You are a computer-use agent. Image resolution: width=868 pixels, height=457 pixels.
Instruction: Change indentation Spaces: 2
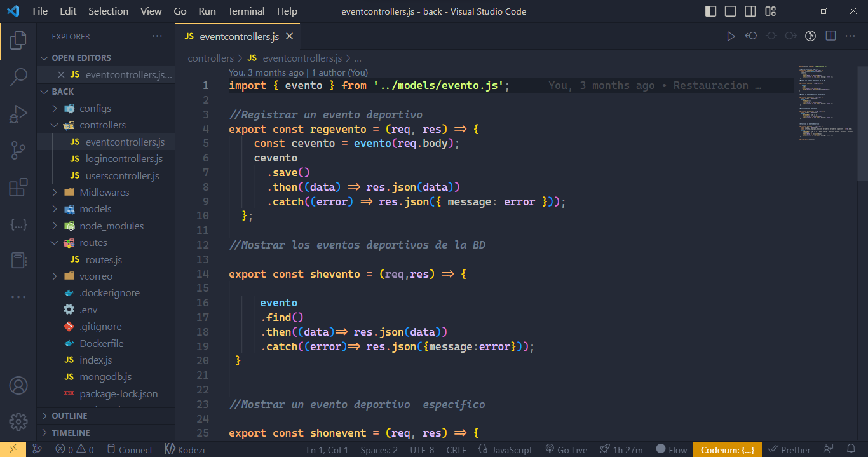(x=379, y=449)
